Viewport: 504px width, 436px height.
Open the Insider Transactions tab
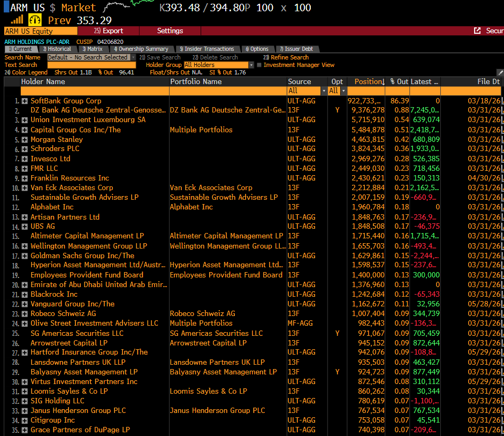coord(207,49)
